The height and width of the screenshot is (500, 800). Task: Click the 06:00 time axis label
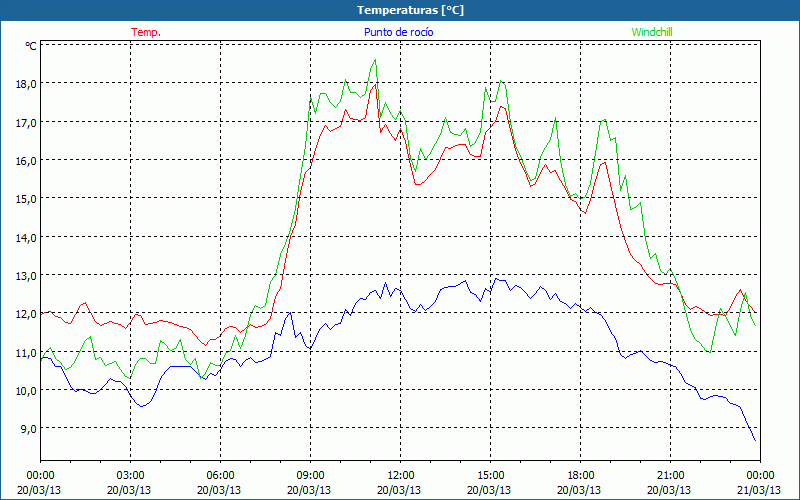(x=220, y=476)
